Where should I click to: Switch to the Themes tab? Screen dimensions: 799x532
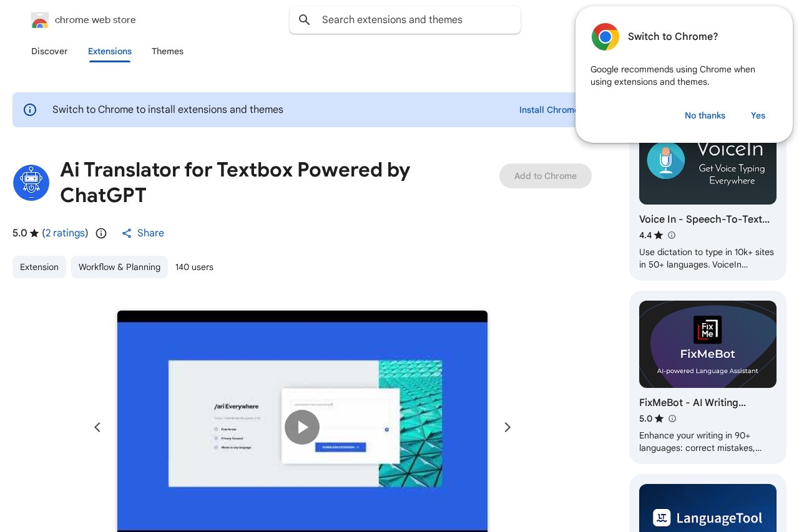click(x=167, y=52)
